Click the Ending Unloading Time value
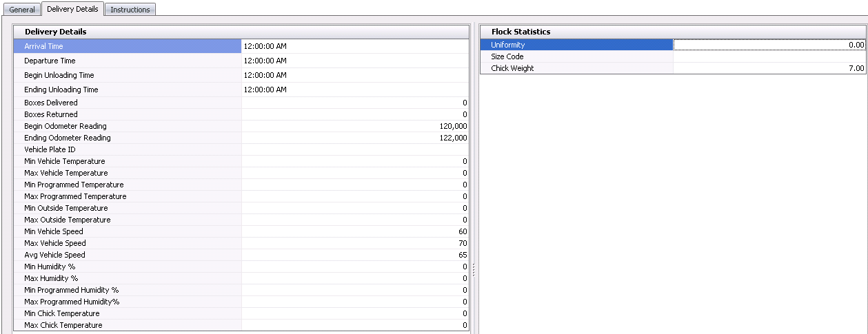 [354, 90]
